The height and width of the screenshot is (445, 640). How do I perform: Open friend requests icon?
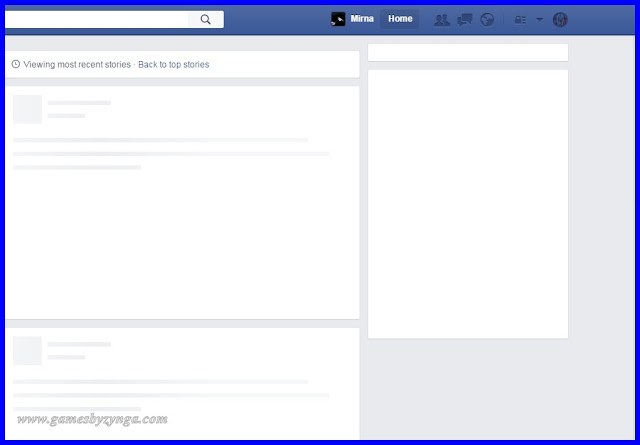pyautogui.click(x=442, y=20)
